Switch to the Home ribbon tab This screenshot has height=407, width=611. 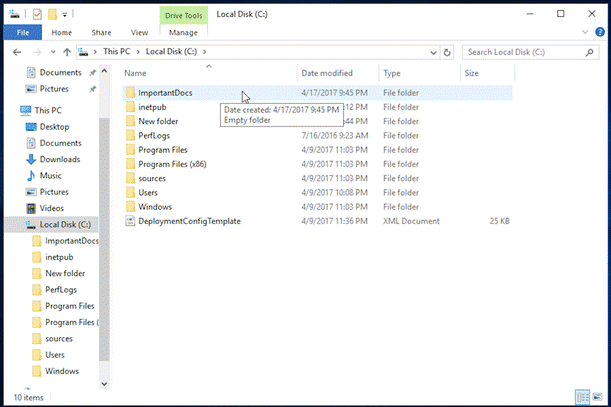(x=62, y=33)
